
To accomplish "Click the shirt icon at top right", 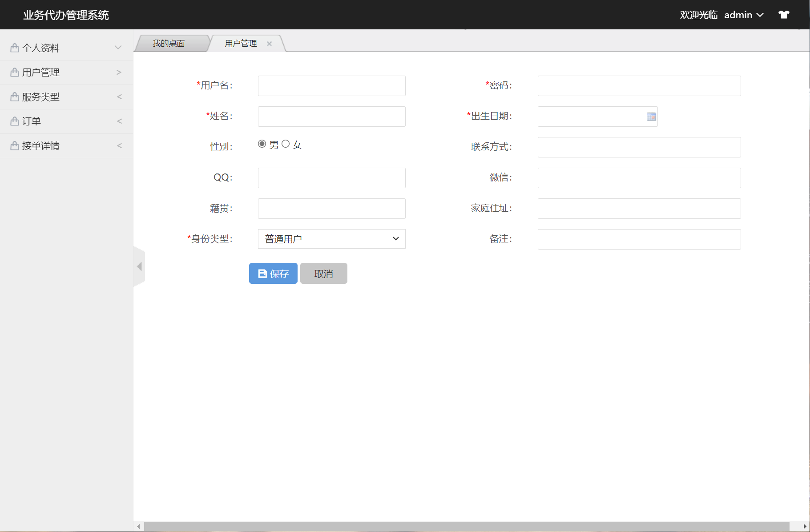I will pos(784,14).
